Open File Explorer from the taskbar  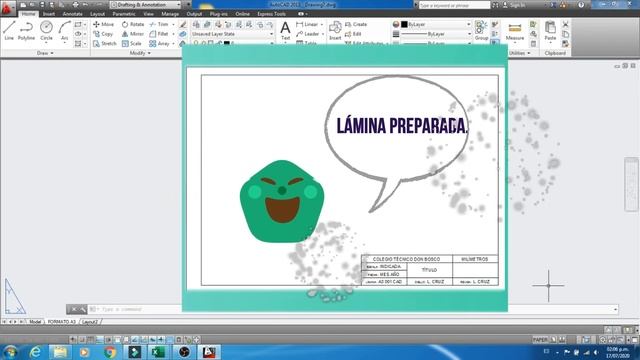[60, 352]
